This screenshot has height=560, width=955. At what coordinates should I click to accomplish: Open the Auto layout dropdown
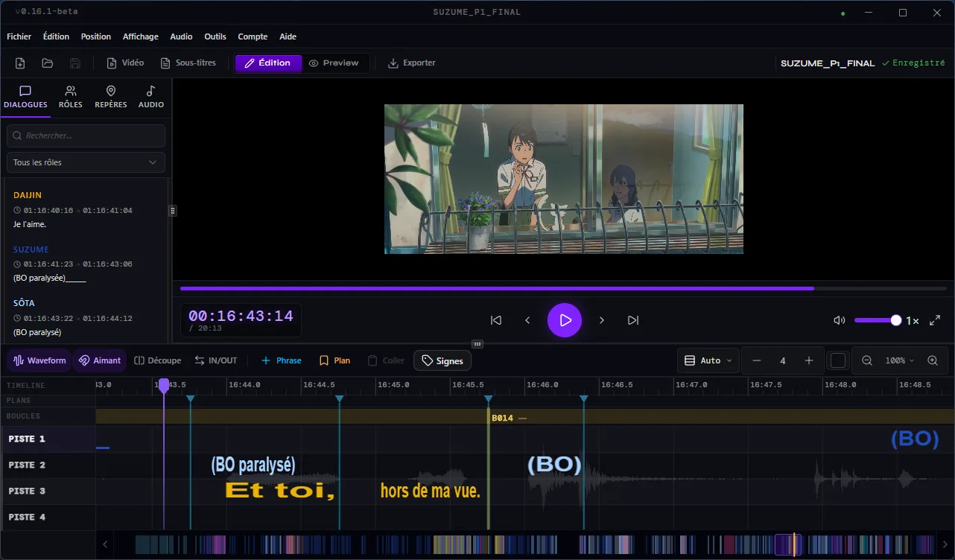(708, 360)
